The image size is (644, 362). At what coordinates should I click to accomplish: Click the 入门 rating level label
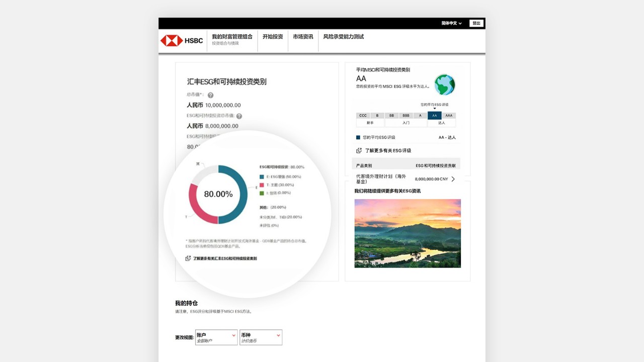406,123
